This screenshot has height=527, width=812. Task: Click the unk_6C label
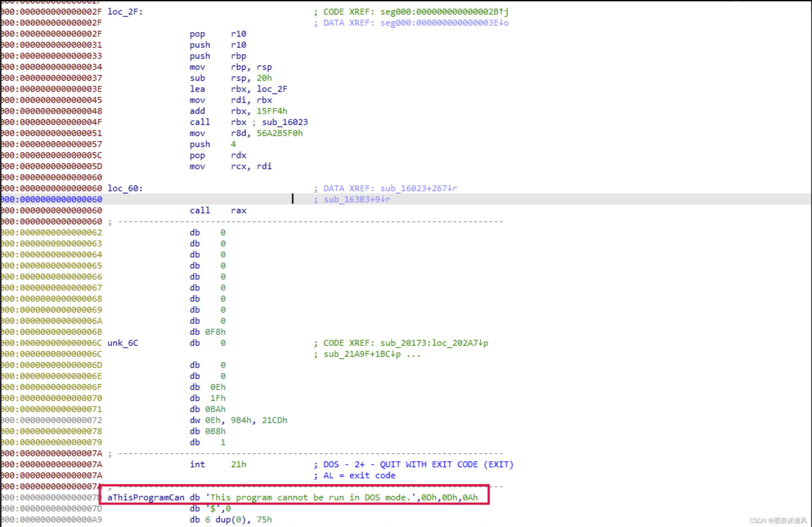[122, 343]
